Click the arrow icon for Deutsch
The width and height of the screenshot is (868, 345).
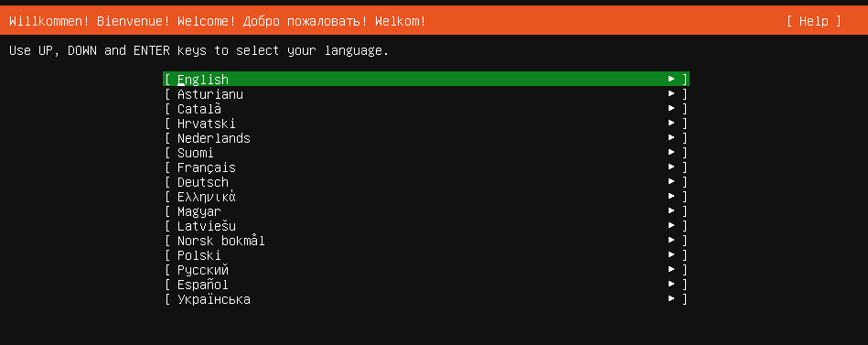[x=671, y=181]
